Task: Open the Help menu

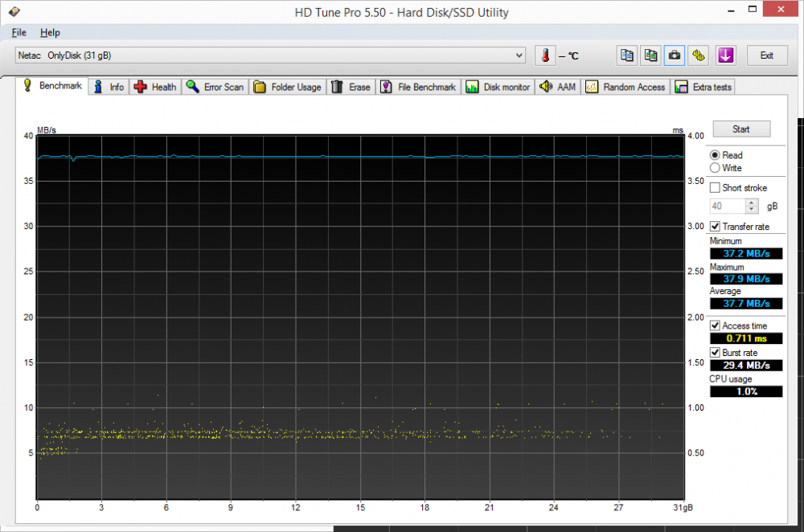Action: [50, 32]
